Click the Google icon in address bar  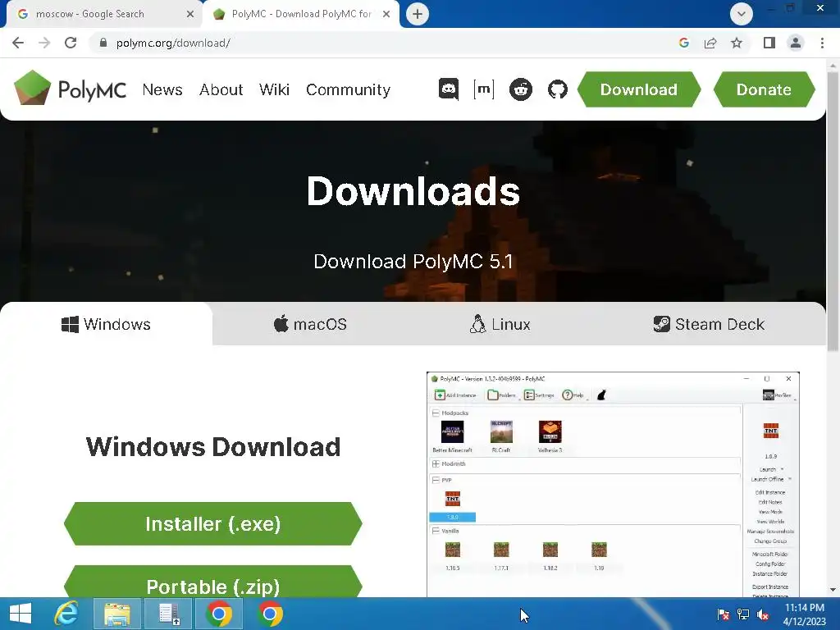(x=683, y=43)
